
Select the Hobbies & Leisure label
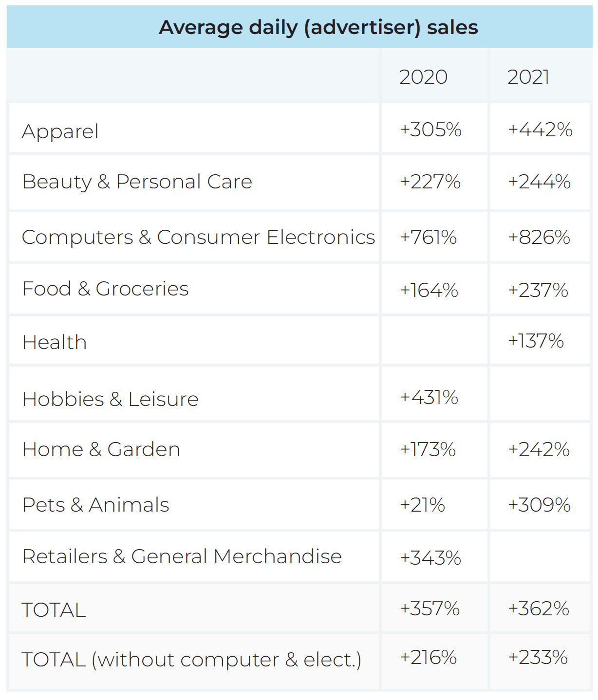(111, 399)
